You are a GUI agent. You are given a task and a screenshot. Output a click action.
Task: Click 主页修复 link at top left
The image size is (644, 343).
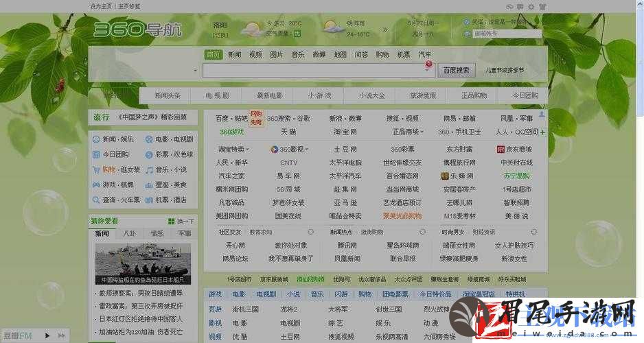click(129, 7)
